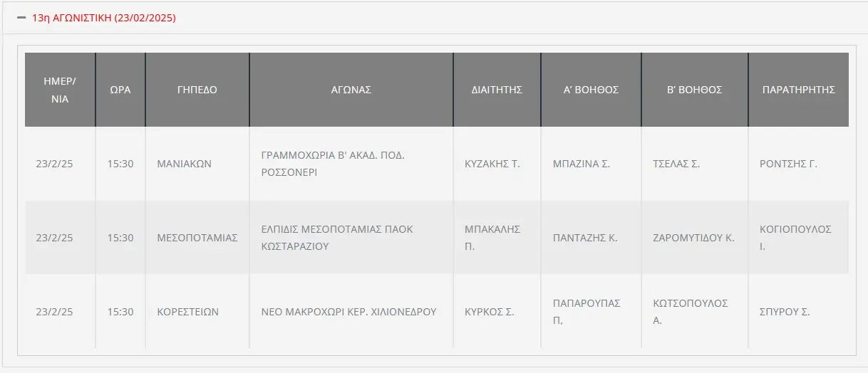The height and width of the screenshot is (373, 868).
Task: Select the ΗΜΕΡ/ΝΙΑ column header
Action: tap(60, 90)
